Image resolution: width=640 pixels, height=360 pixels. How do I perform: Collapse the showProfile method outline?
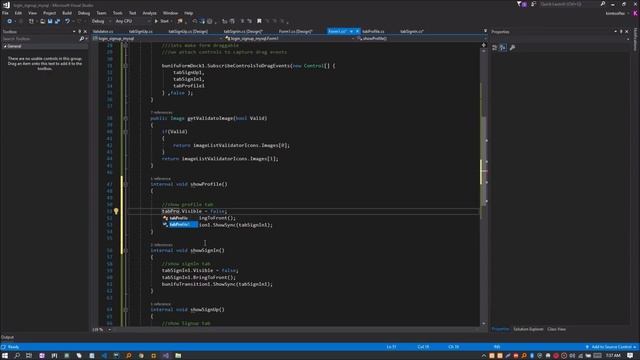(x=125, y=184)
